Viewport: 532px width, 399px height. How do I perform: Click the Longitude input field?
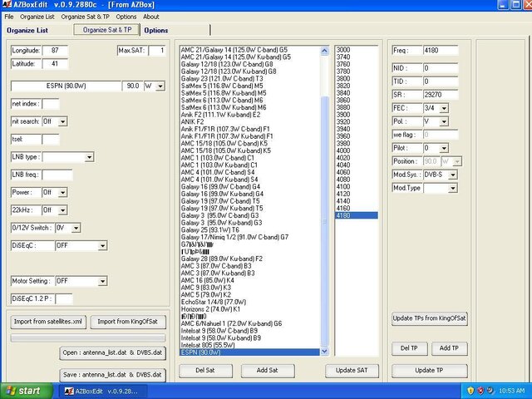tap(55, 51)
